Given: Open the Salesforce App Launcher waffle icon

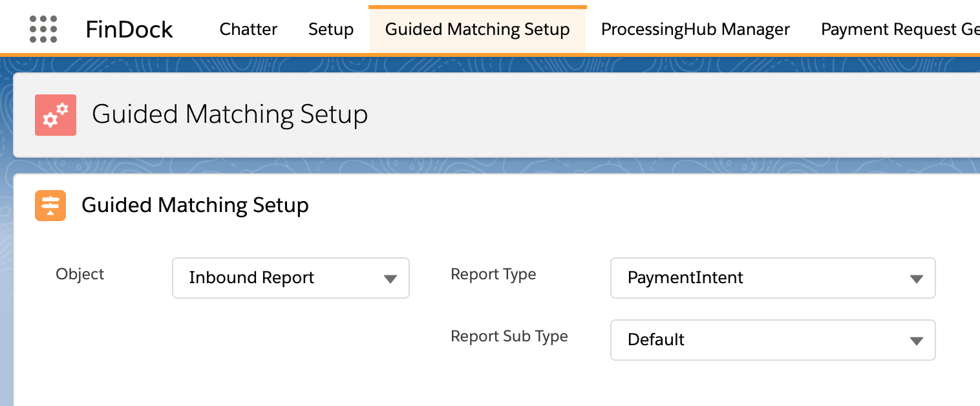Looking at the screenshot, I should coord(43,28).
